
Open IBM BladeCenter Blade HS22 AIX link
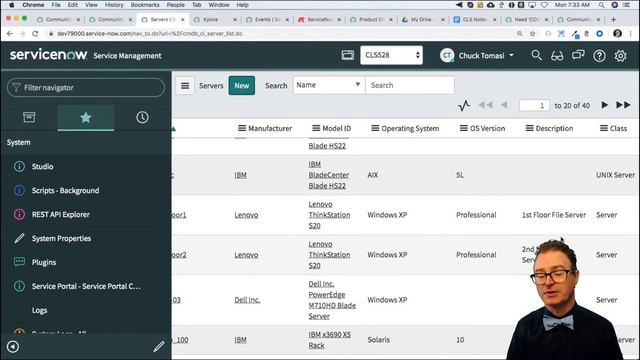pyautogui.click(x=329, y=175)
